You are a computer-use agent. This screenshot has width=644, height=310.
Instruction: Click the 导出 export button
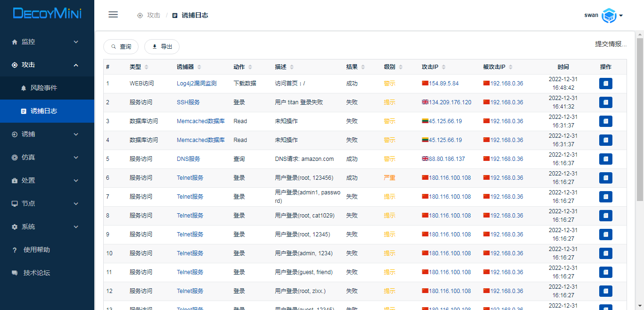point(162,47)
